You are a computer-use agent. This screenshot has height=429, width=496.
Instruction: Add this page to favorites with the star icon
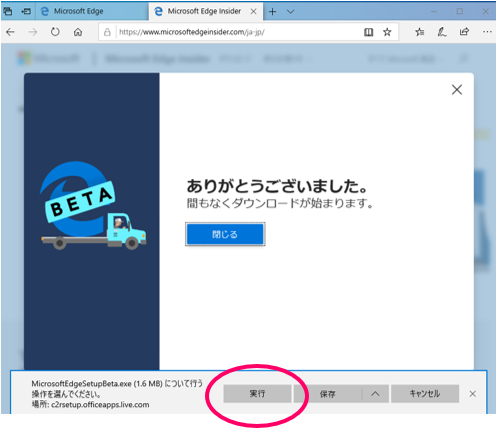[387, 32]
